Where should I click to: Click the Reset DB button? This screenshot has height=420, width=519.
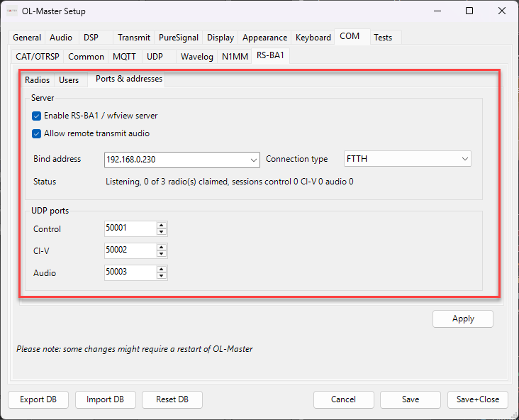tap(172, 399)
